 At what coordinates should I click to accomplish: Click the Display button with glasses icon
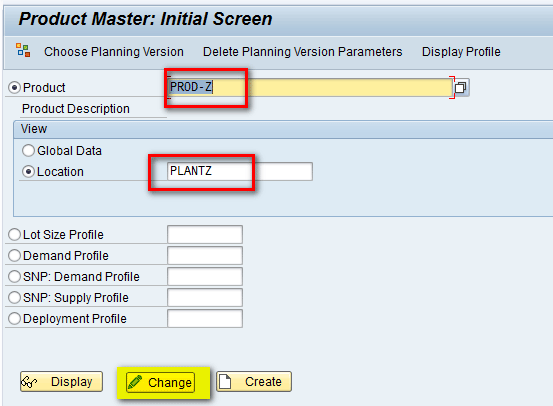[x=61, y=381]
